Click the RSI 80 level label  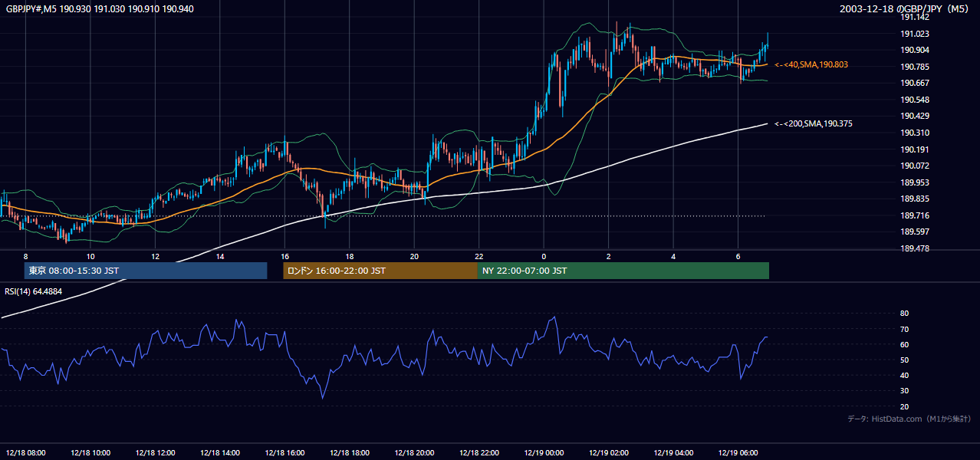point(904,314)
